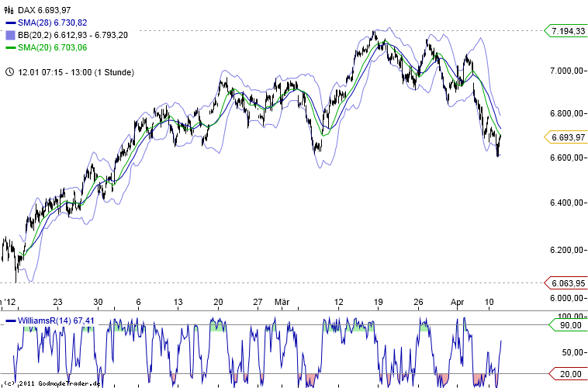Click the time range '12.01 07:15 - 13:00 (1 Stunde)'
The width and height of the screenshot is (588, 388).
point(76,72)
